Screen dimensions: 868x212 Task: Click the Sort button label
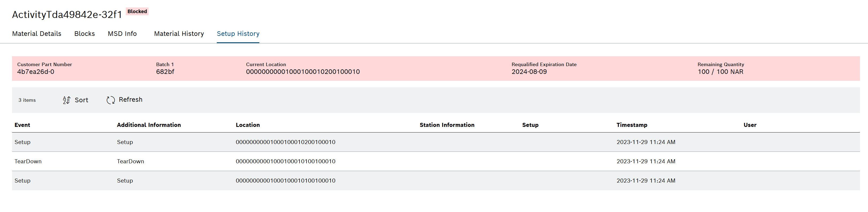click(x=82, y=100)
